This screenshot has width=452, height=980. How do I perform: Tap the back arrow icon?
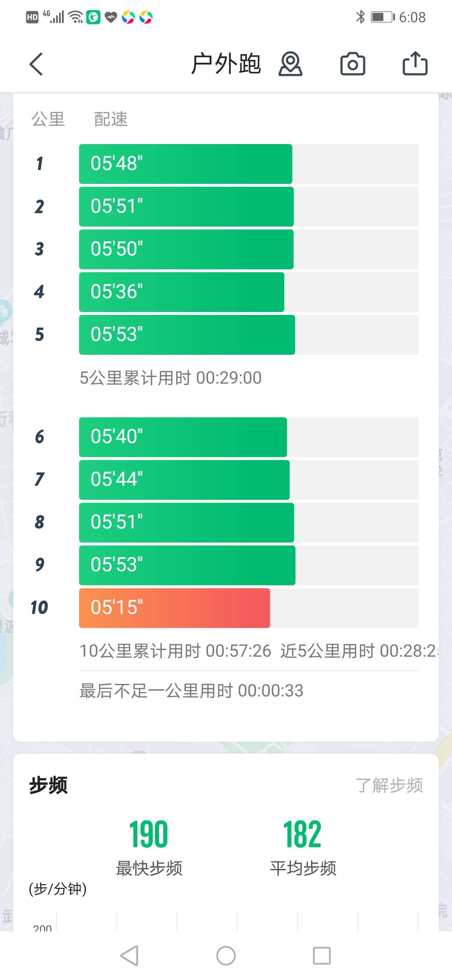point(36,64)
